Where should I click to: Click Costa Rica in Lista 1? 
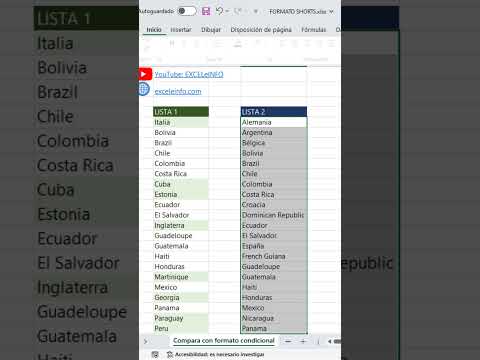[x=181, y=174]
